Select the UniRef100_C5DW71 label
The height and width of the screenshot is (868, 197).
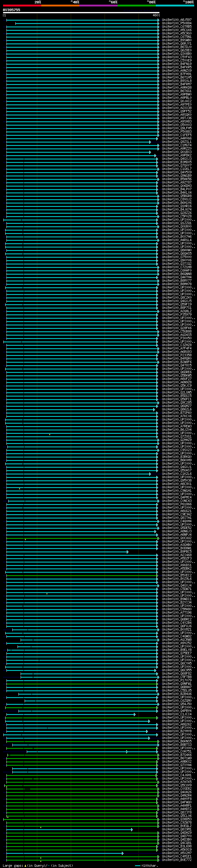(x=177, y=589)
